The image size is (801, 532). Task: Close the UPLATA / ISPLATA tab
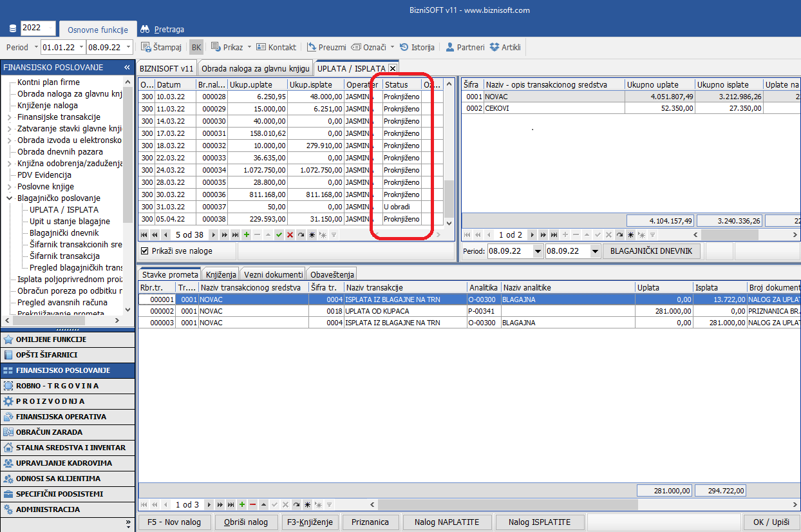[x=393, y=68]
